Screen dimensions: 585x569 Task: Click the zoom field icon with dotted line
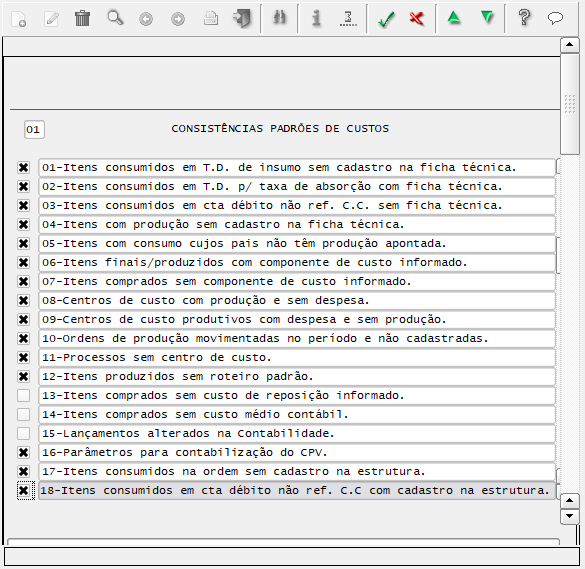(348, 18)
